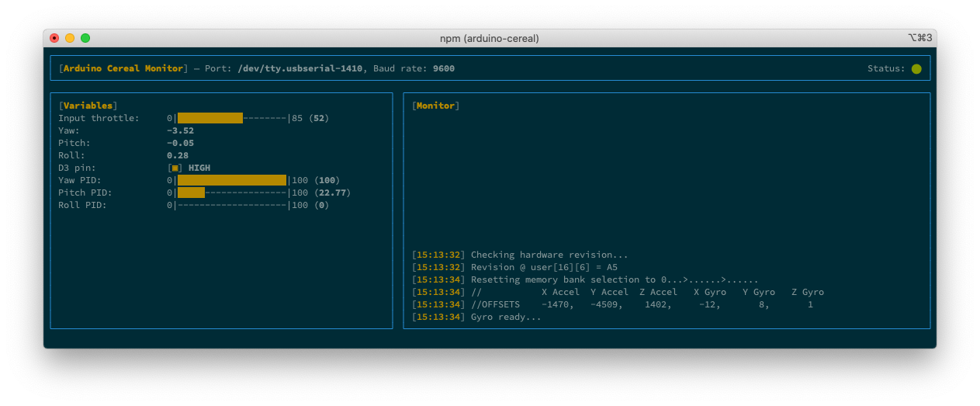Click the Input throttle value (52)

[319, 118]
